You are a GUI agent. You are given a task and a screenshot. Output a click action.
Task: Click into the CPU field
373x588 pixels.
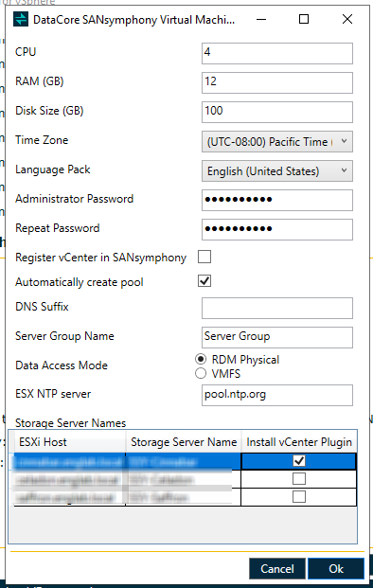pyautogui.click(x=277, y=53)
